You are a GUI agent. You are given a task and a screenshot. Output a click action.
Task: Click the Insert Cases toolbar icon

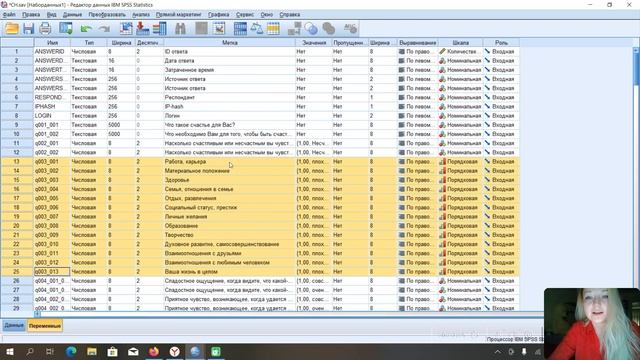202,29
